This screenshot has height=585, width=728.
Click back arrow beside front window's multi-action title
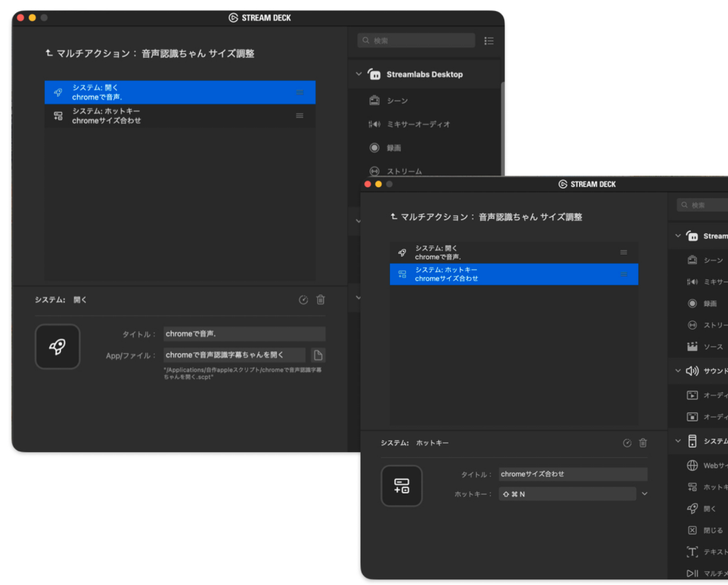click(394, 217)
